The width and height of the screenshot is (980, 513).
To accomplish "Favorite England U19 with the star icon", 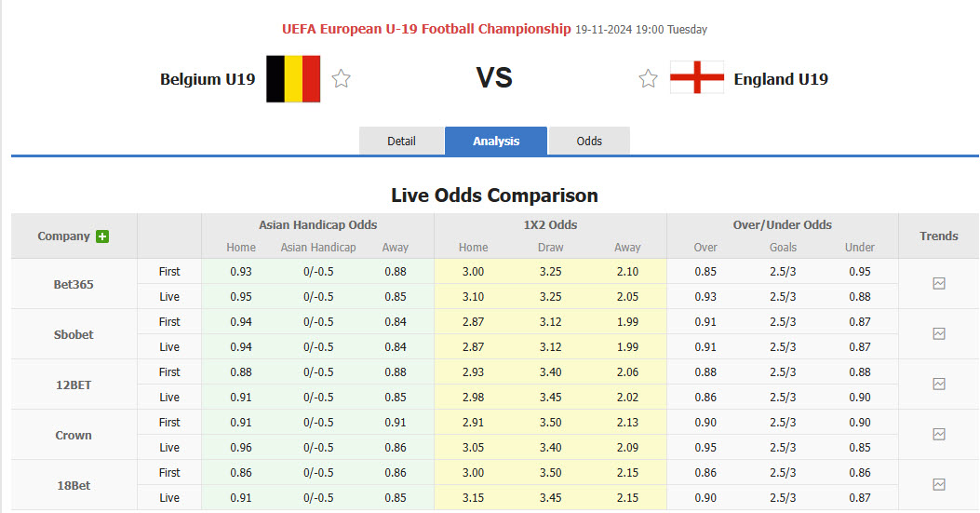I will (x=648, y=79).
